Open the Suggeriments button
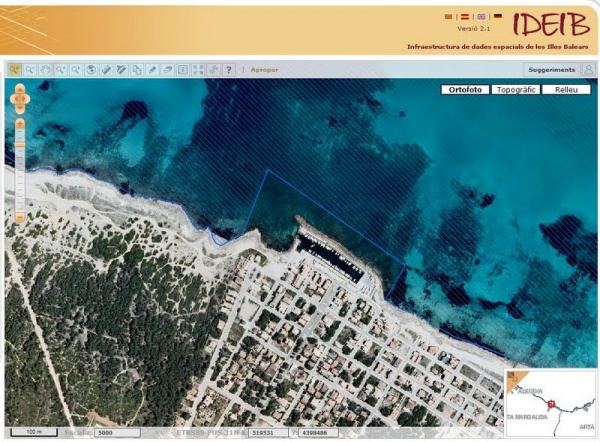Viewport: 600px width, 442px height. 551,70
